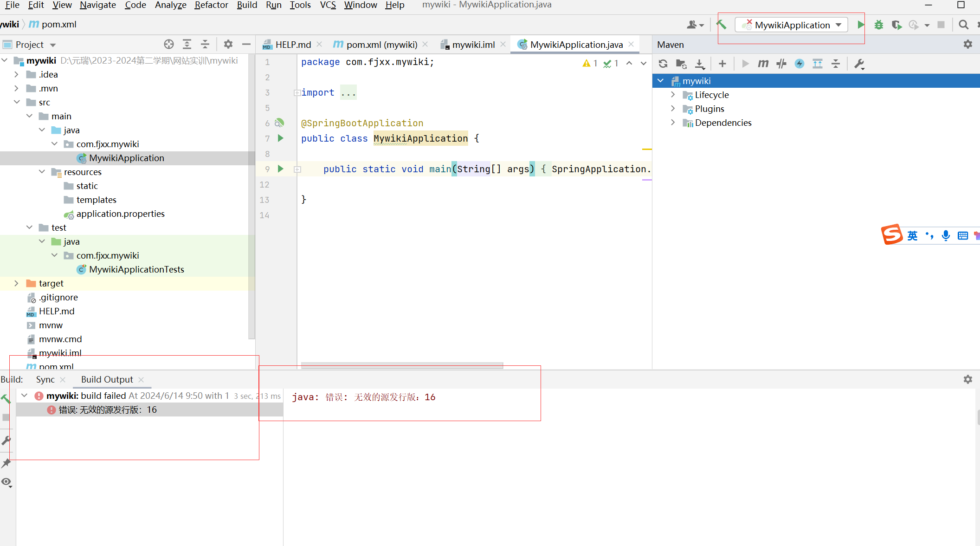980x546 pixels.
Task: Open Maven panel gear options
Action: tap(967, 44)
